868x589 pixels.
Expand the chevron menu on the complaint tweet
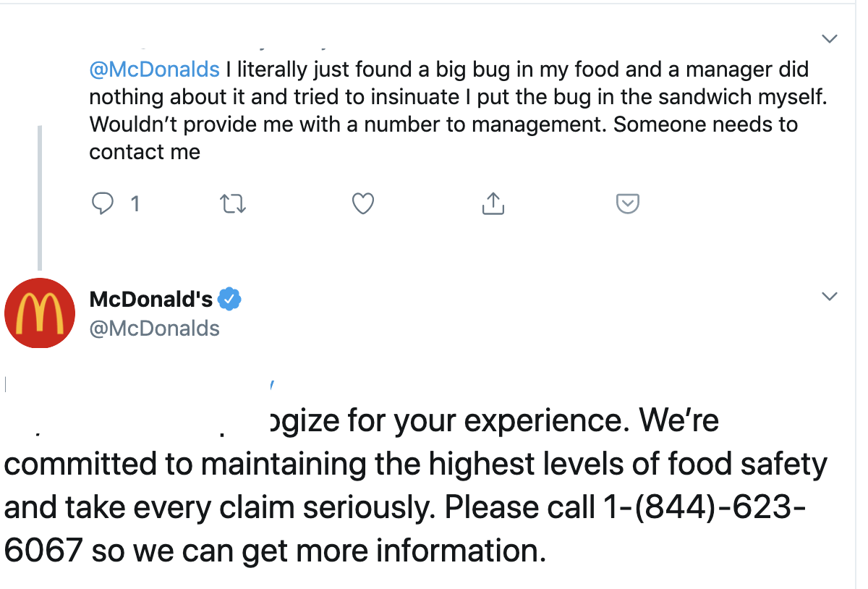830,38
